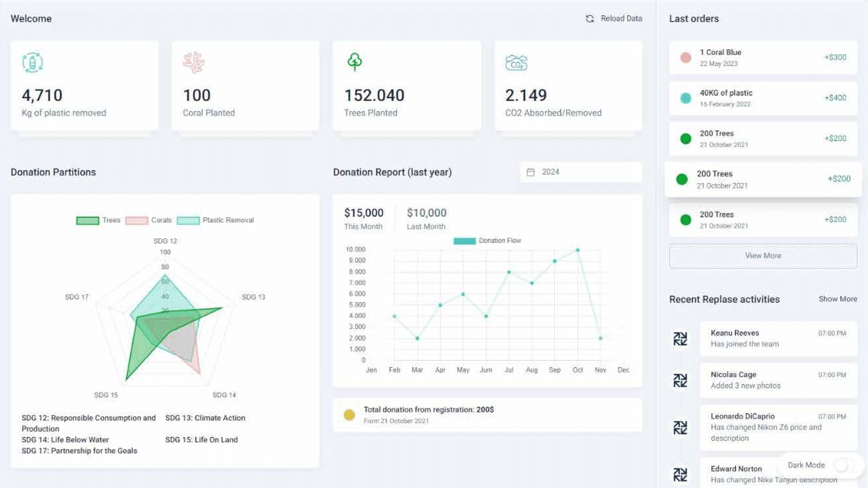Toggle the Dark Mode switch
Viewport: 868px width, 488px height.
[844, 465]
